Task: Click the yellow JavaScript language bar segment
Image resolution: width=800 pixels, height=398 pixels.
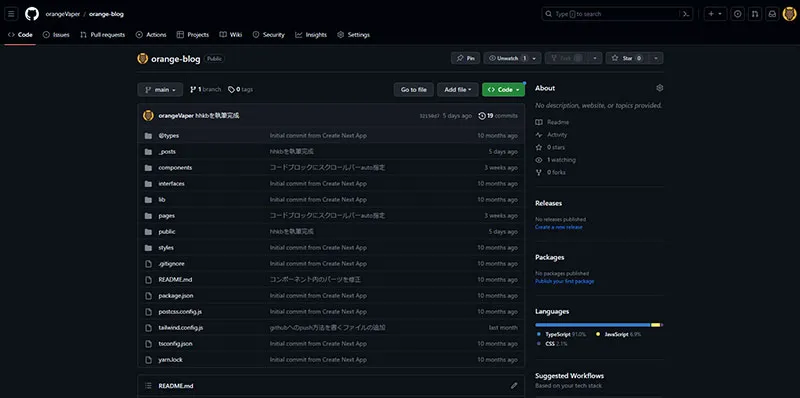Action: click(656, 325)
